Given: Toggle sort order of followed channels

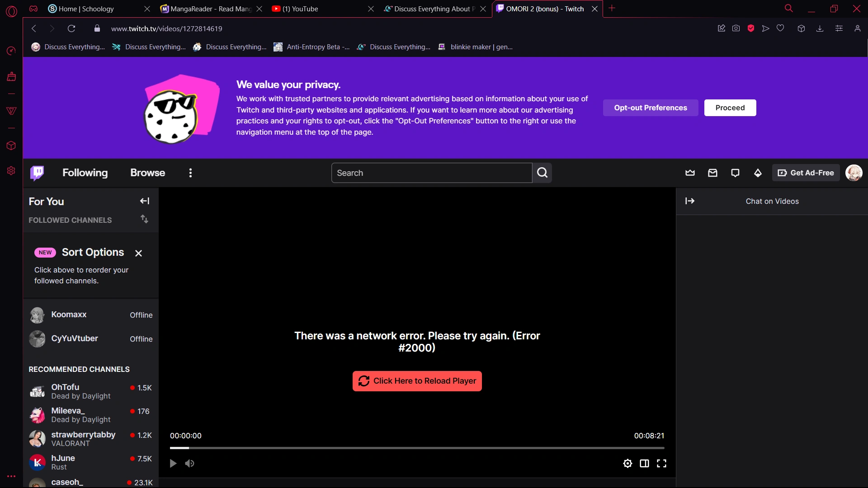Looking at the screenshot, I should click(144, 220).
